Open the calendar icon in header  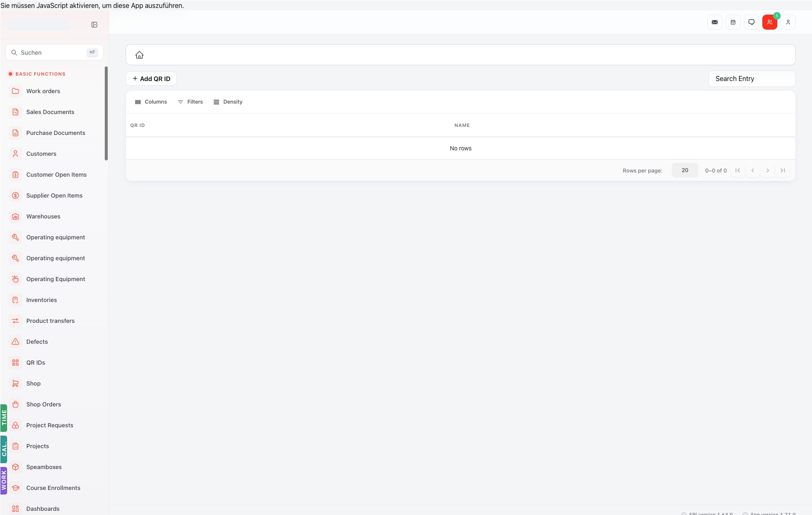tap(733, 22)
